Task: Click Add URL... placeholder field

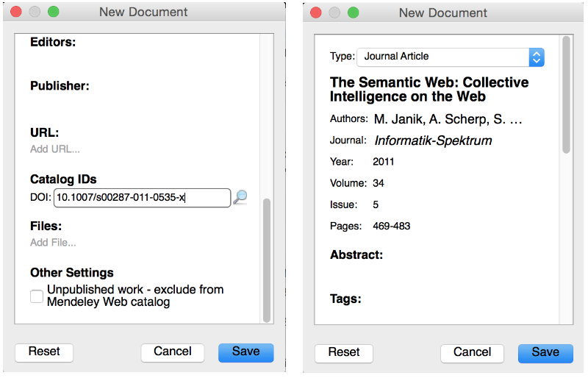Action: pyautogui.click(x=55, y=149)
